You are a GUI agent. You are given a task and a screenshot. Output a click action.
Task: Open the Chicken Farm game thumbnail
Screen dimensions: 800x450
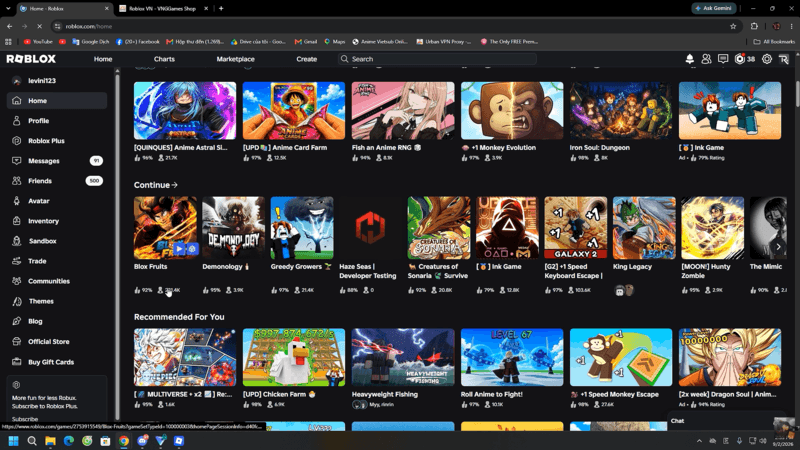[293, 357]
